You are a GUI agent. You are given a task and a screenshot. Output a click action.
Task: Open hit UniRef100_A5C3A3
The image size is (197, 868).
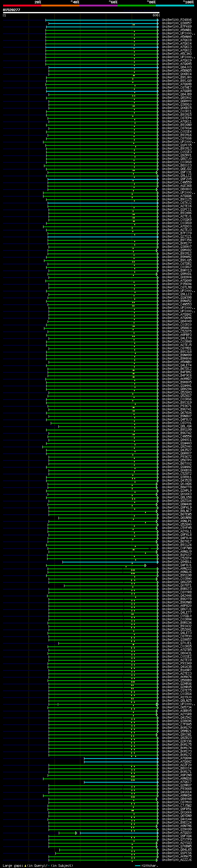(176, 54)
